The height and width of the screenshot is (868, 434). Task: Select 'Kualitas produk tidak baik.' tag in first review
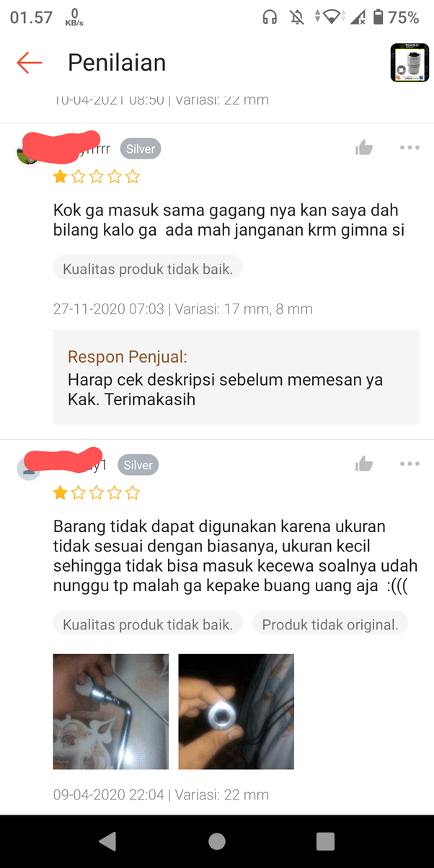pyautogui.click(x=148, y=270)
